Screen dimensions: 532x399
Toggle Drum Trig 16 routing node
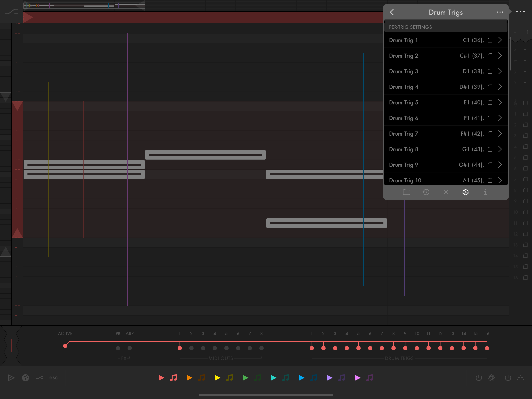point(487,348)
